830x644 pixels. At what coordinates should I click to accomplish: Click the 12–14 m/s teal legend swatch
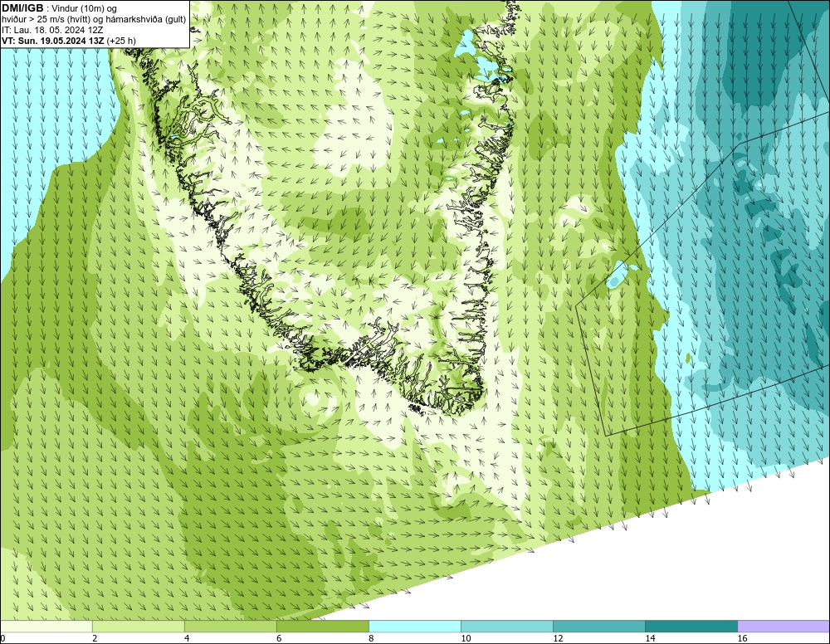[x=599, y=627]
